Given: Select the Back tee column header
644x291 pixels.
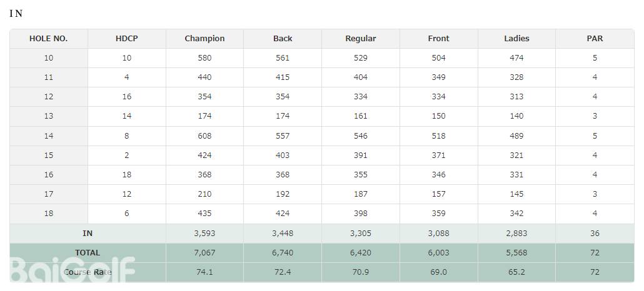Looking at the screenshot, I should pyautogui.click(x=283, y=39).
